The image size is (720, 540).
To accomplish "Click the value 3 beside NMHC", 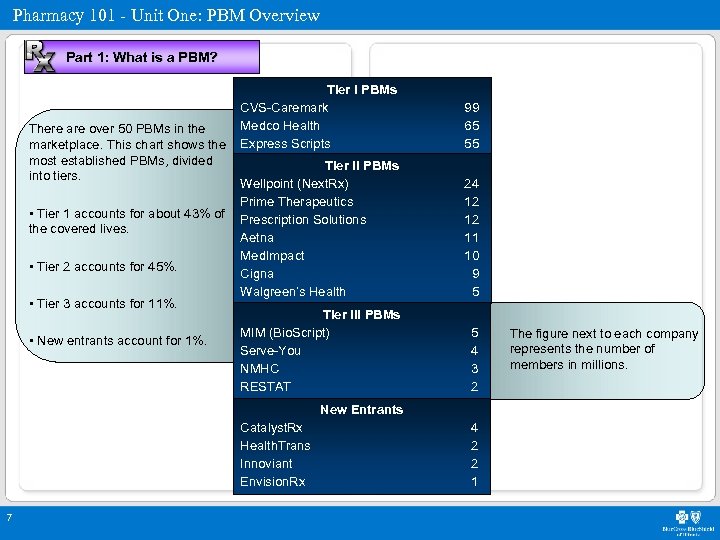I will click(475, 369).
